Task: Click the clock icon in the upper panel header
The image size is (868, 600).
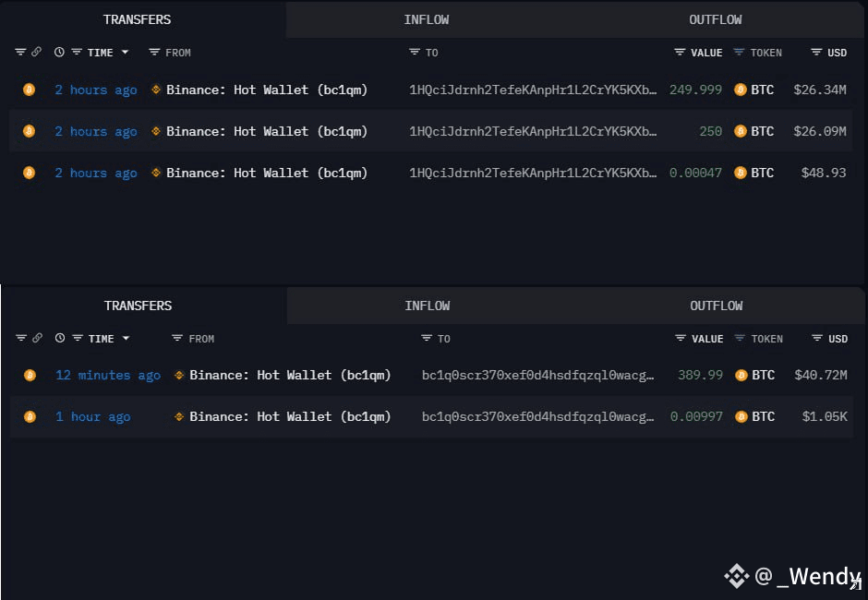Action: coord(59,52)
